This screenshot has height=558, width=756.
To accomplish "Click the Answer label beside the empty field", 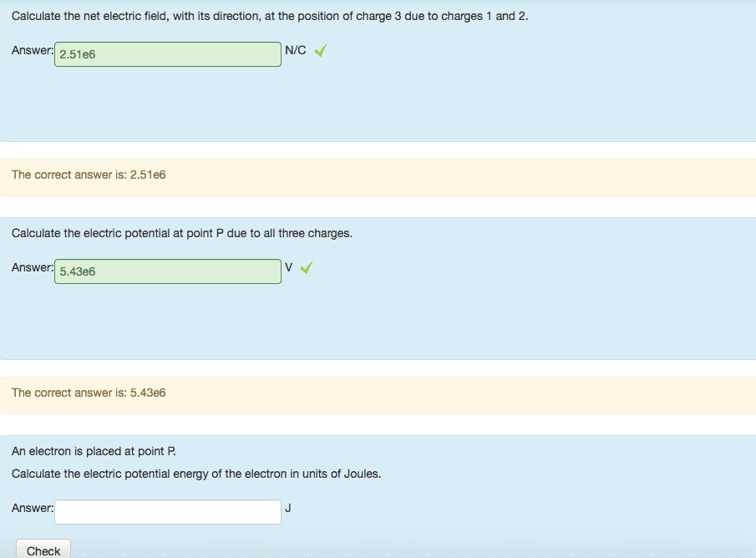I will pyautogui.click(x=33, y=508).
